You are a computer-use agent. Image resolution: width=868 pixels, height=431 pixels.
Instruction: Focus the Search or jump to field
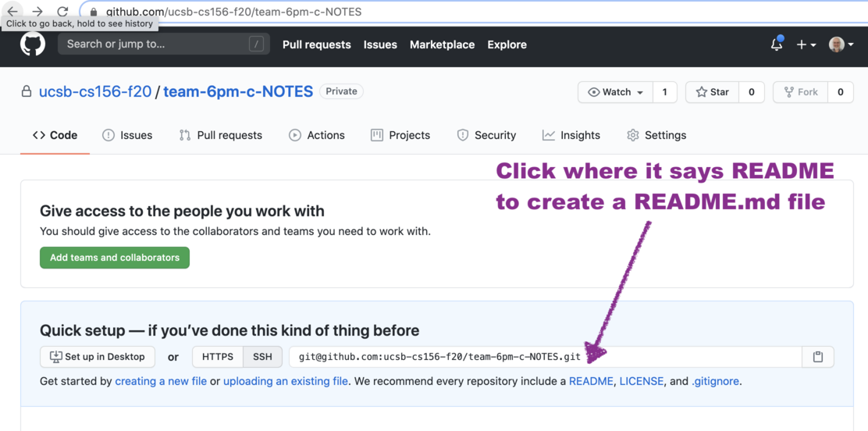[164, 44]
